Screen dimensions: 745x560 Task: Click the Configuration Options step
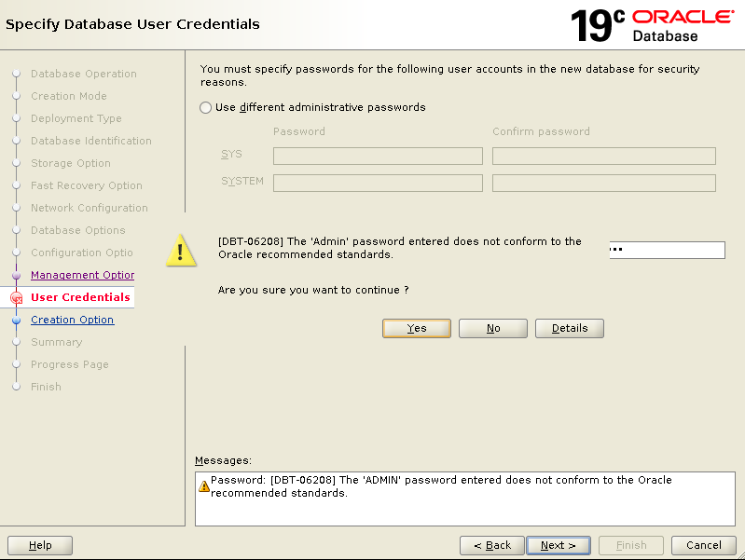(82, 253)
